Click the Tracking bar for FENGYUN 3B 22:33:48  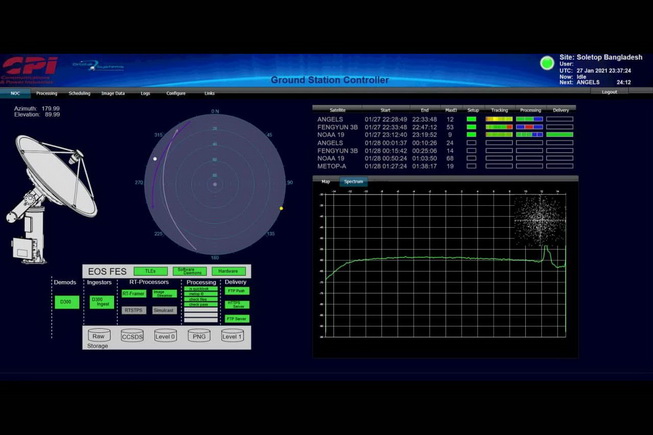coord(499,127)
